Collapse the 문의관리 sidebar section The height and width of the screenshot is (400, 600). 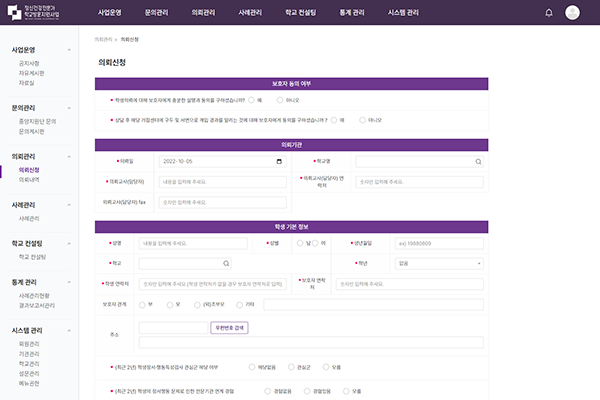coord(69,108)
